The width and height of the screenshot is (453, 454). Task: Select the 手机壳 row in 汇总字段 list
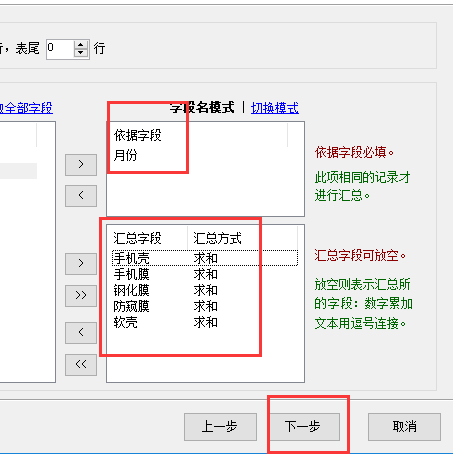click(x=205, y=258)
